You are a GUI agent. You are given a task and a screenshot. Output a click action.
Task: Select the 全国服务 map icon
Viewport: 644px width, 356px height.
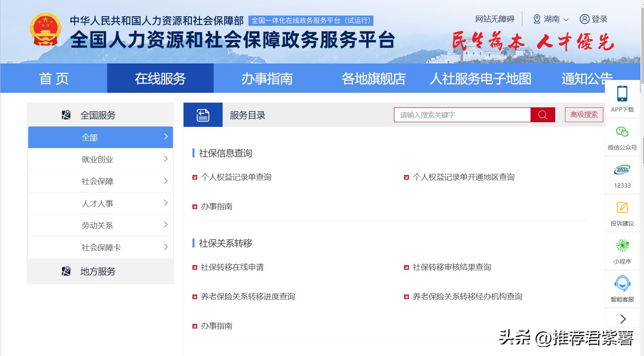(x=66, y=114)
